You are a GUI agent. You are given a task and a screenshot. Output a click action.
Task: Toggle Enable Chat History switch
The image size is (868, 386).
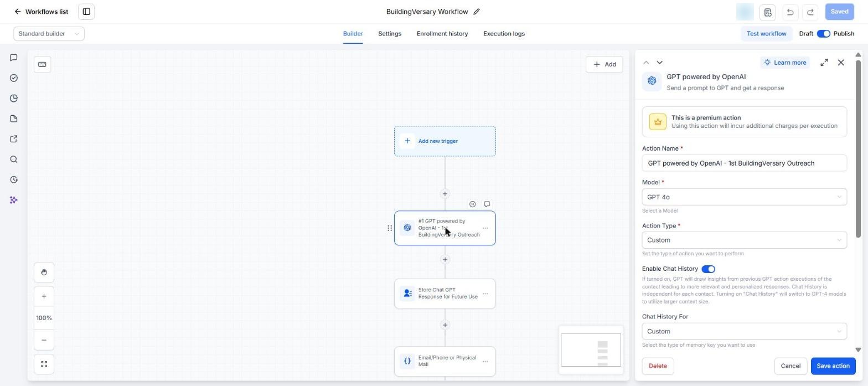708,269
